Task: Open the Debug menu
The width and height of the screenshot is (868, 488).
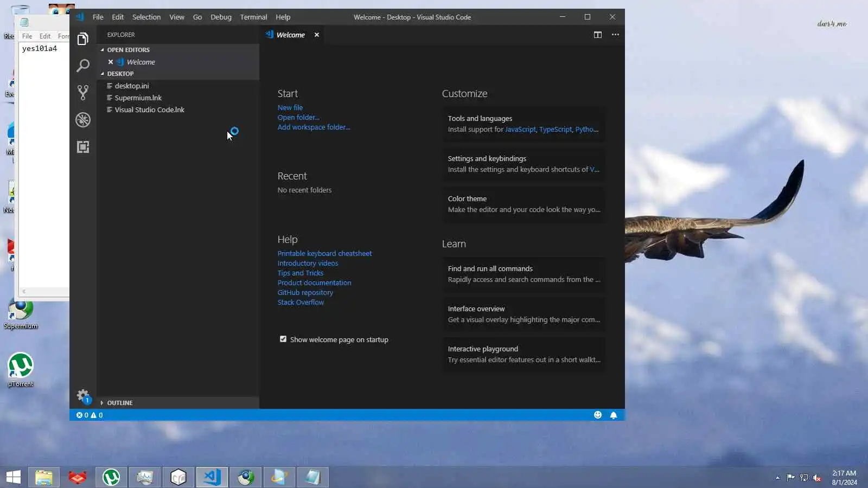Action: (221, 17)
